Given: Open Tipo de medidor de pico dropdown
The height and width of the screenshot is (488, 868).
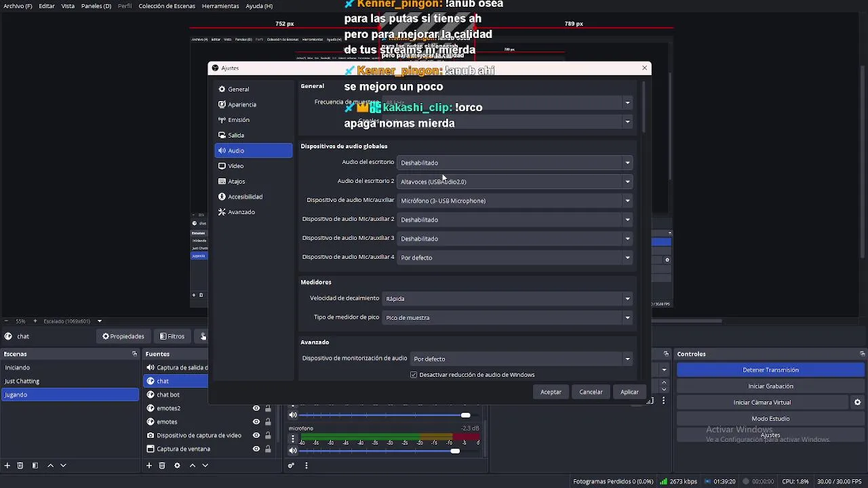Looking at the screenshot, I should click(507, 317).
